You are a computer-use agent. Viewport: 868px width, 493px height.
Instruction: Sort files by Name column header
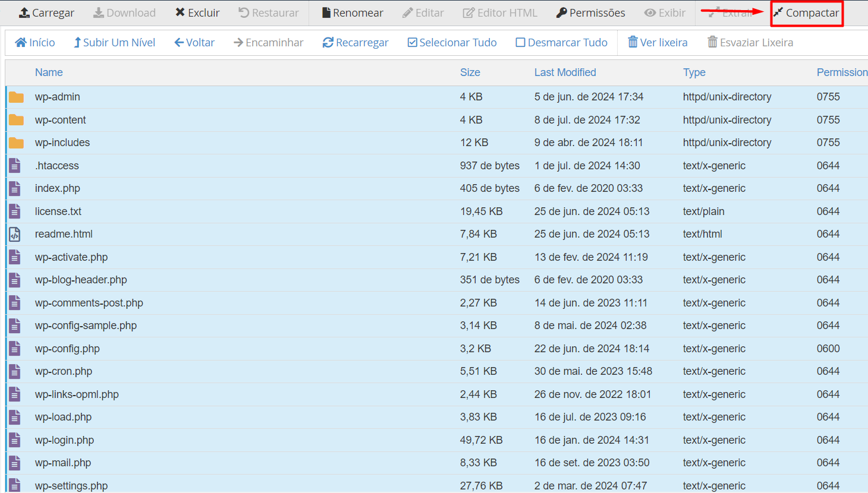coord(49,72)
